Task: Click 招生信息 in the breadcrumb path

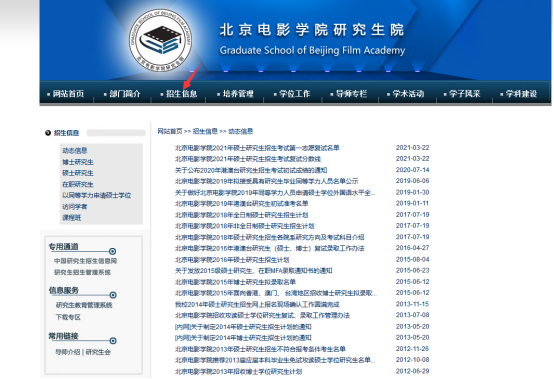Action: (x=205, y=131)
